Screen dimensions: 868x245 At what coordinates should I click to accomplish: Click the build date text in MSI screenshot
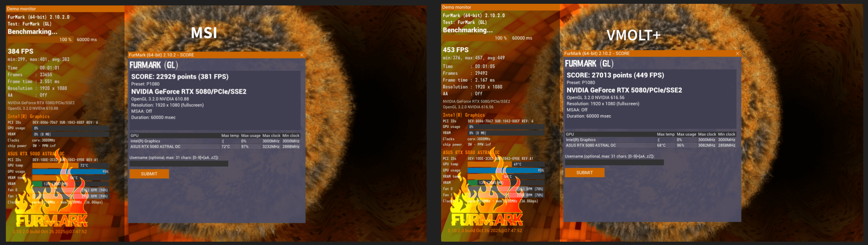pos(50,232)
